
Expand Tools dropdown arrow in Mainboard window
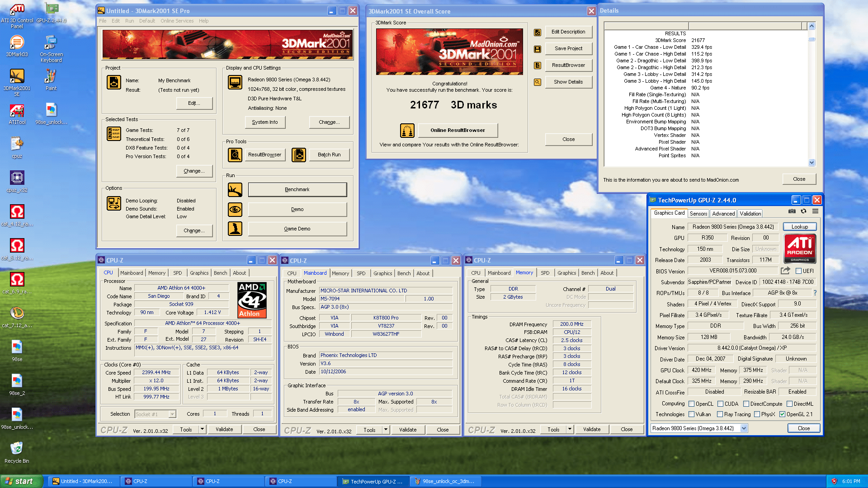[386, 430]
